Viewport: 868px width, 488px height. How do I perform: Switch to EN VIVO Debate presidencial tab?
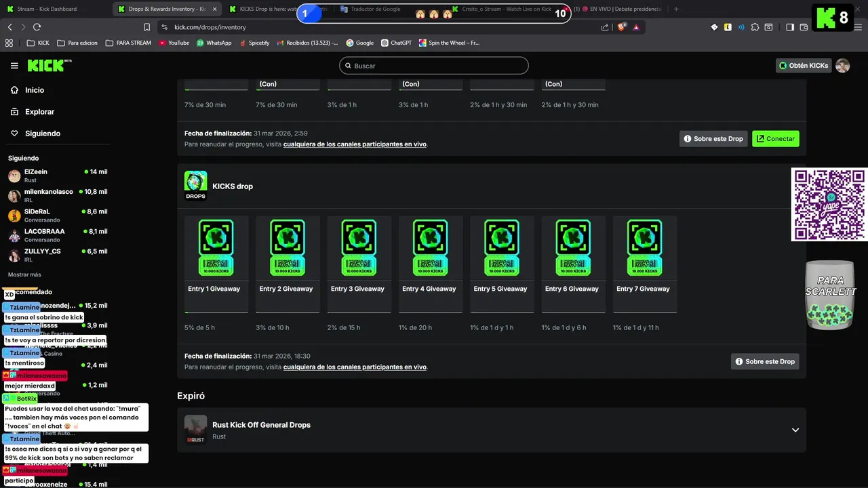617,9
